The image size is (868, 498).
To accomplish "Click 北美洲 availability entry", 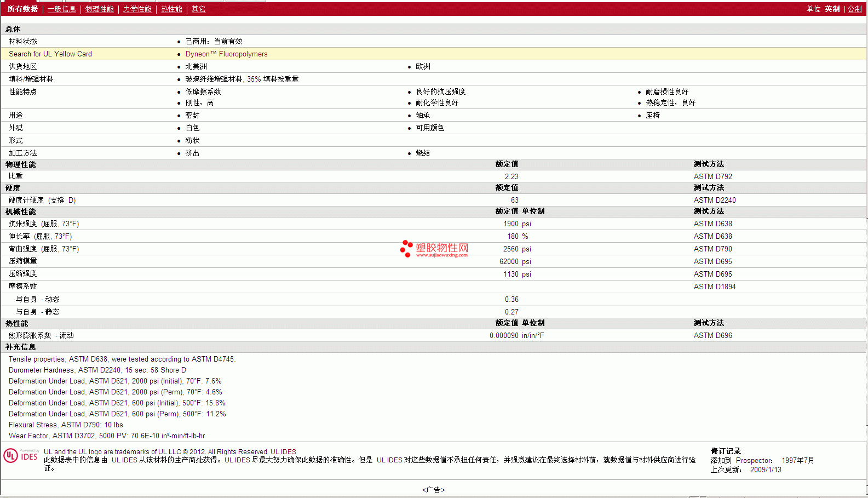I will [196, 67].
